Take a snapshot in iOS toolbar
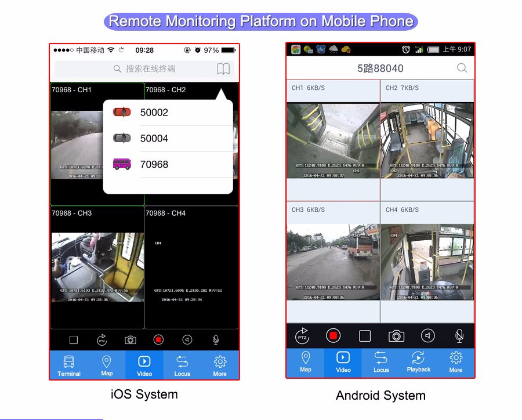The height and width of the screenshot is (420, 522). coord(130,340)
